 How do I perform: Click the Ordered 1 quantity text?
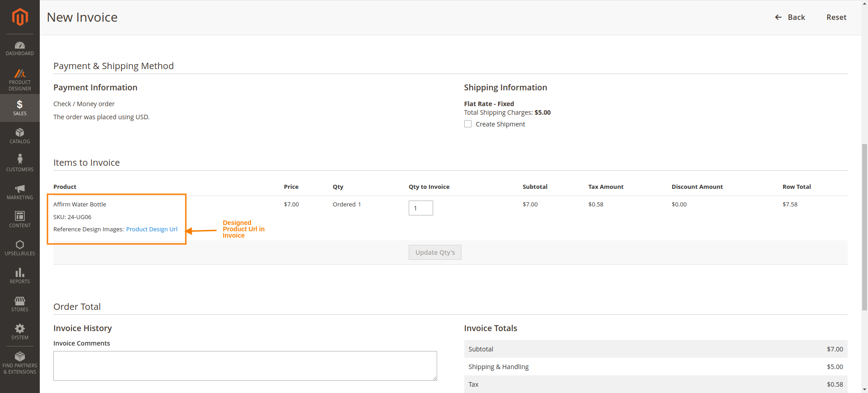[347, 204]
